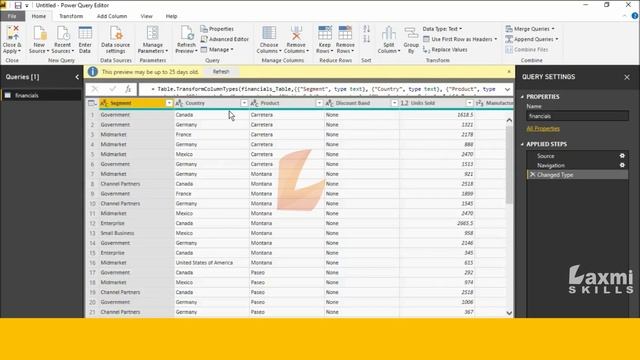Open query Properties in ribbon
This screenshot has width=640, height=360.
tap(217, 29)
